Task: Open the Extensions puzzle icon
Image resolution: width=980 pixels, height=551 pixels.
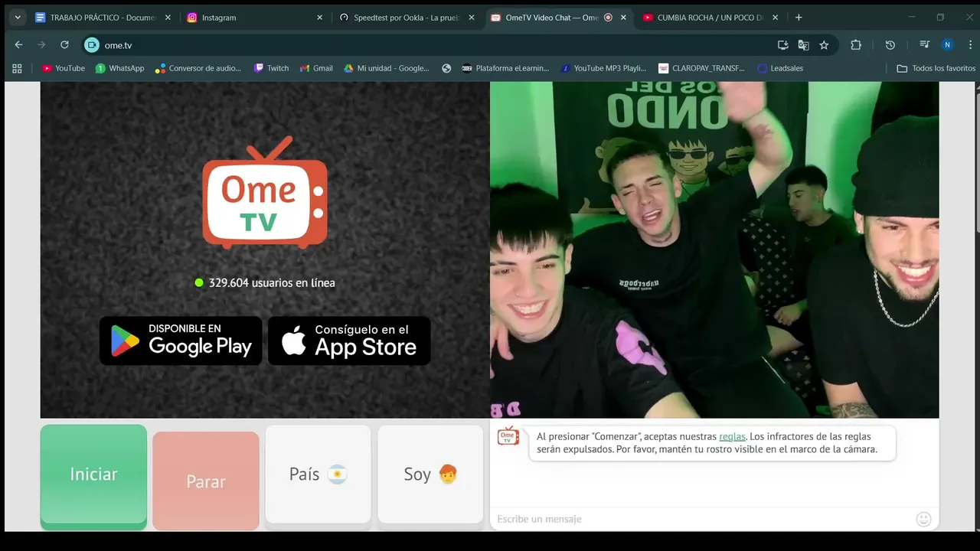Action: (x=856, y=45)
